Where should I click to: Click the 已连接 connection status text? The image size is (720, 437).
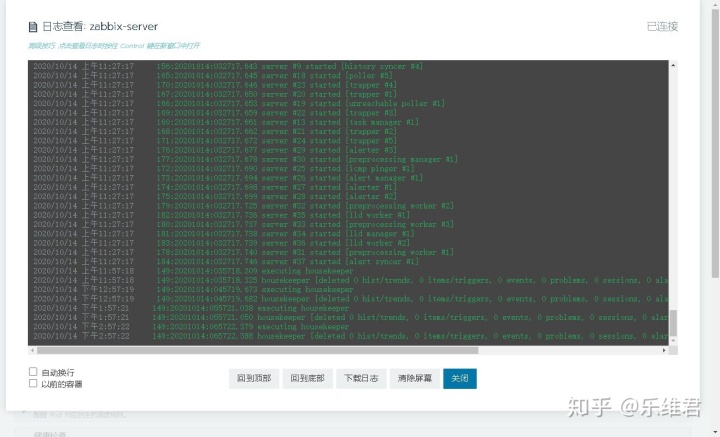point(662,27)
